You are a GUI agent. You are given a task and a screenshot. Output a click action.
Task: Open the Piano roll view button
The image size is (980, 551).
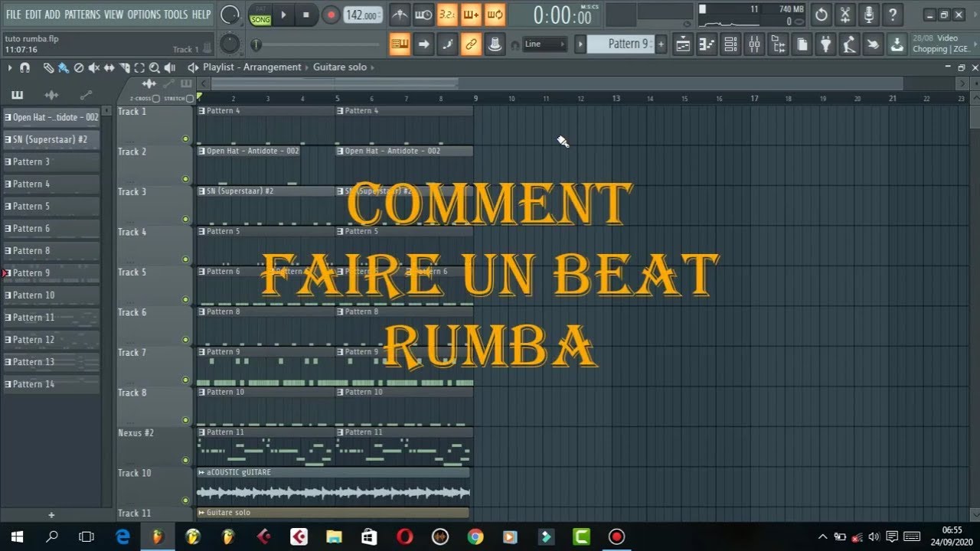[x=707, y=44]
